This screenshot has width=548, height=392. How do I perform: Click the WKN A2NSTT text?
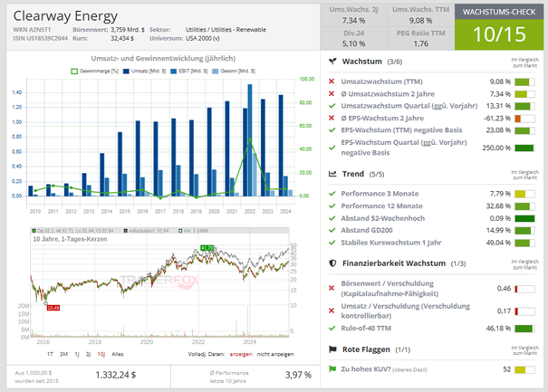pyautogui.click(x=32, y=30)
